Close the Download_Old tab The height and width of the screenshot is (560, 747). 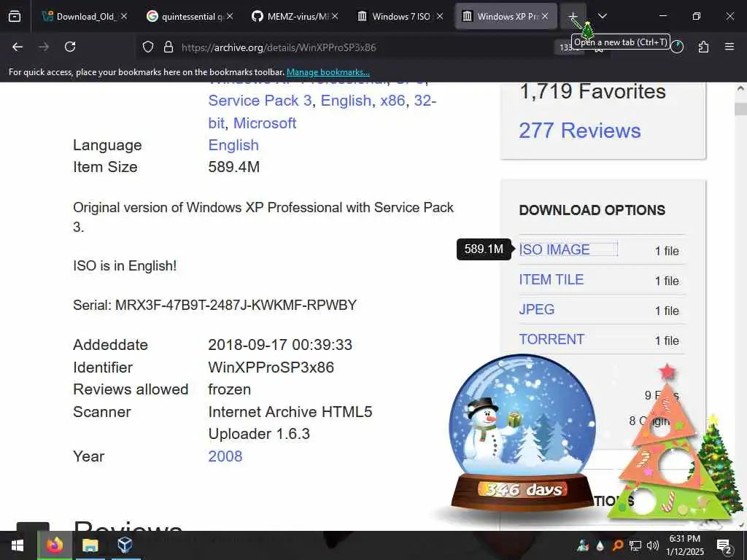[124, 16]
